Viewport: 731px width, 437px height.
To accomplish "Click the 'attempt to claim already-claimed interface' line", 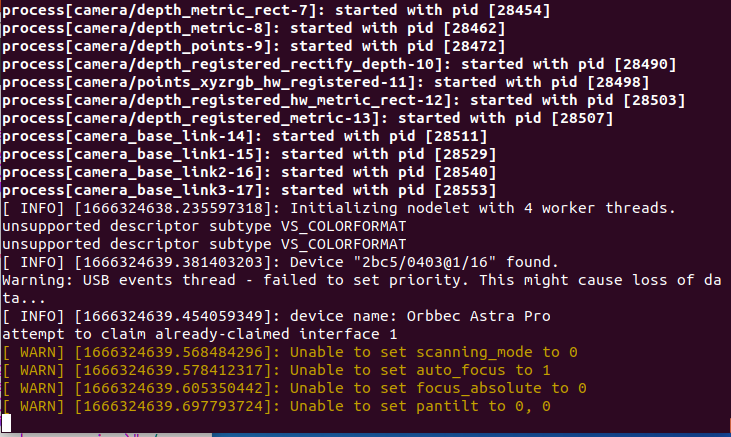I will [x=200, y=334].
